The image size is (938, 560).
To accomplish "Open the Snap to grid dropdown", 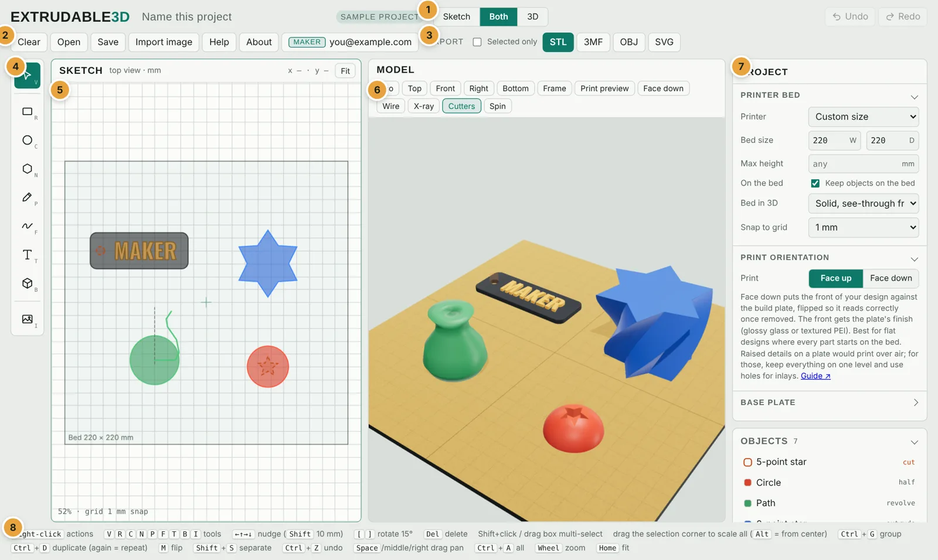I will point(863,227).
